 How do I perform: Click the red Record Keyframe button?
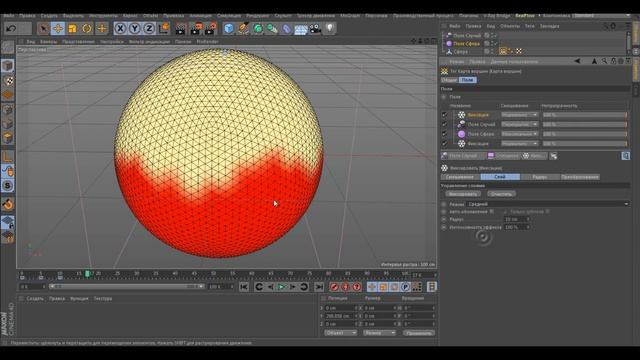(334, 287)
